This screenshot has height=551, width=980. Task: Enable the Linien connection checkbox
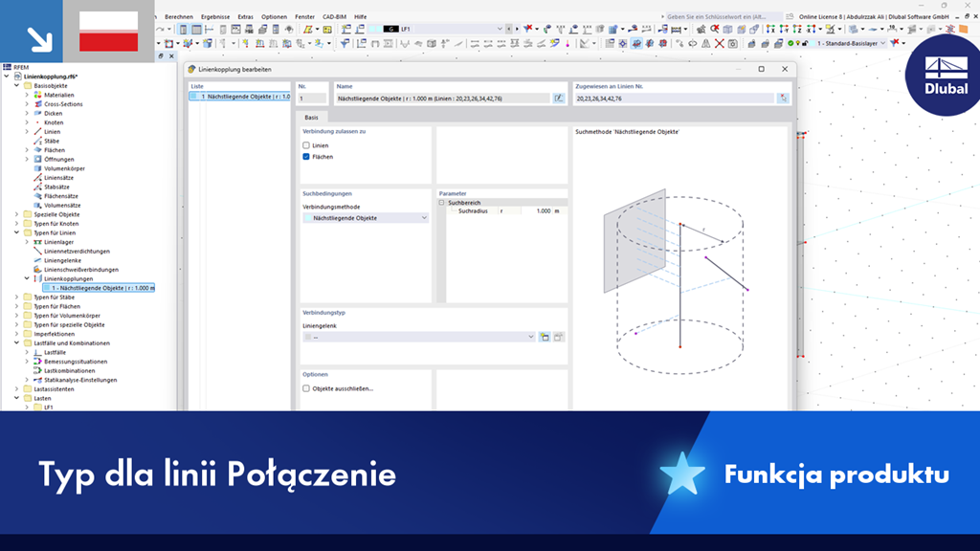[x=306, y=145]
